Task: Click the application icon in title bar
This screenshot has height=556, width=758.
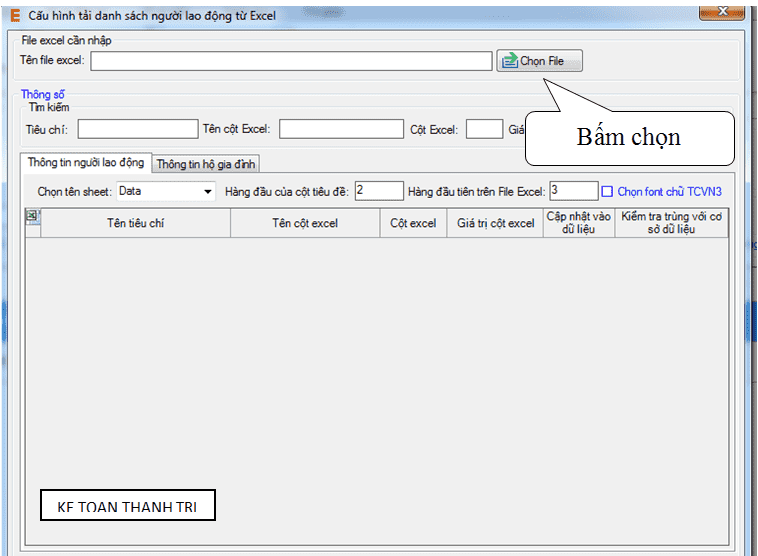Action: pos(14,16)
